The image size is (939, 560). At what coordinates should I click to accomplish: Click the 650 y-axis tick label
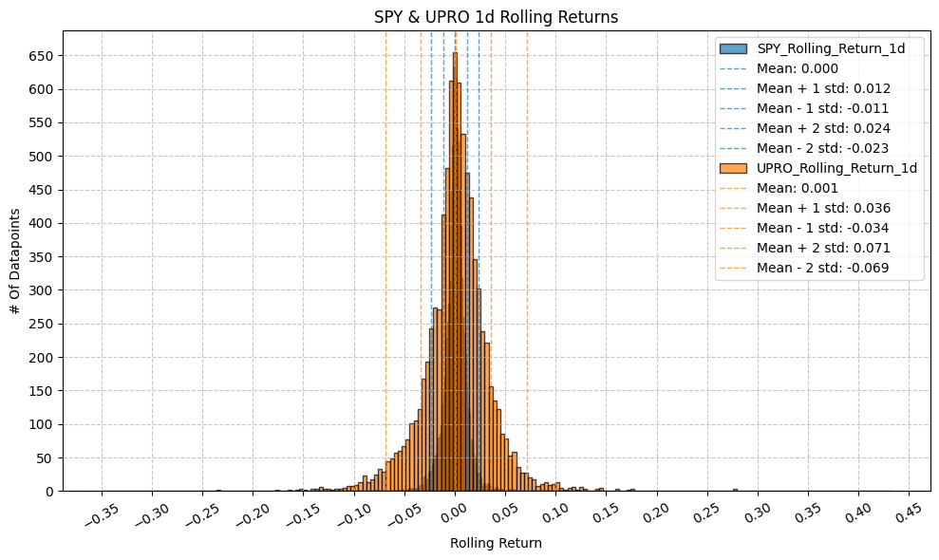(x=41, y=56)
